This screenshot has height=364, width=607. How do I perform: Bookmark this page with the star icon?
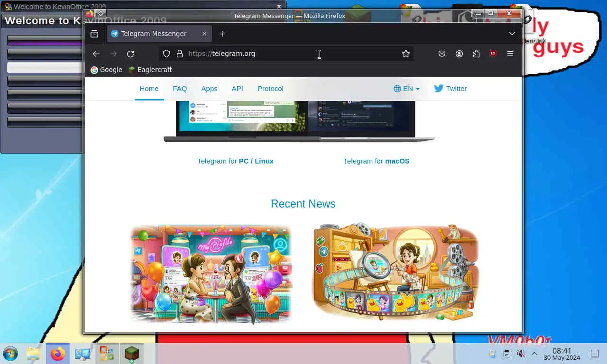406,54
